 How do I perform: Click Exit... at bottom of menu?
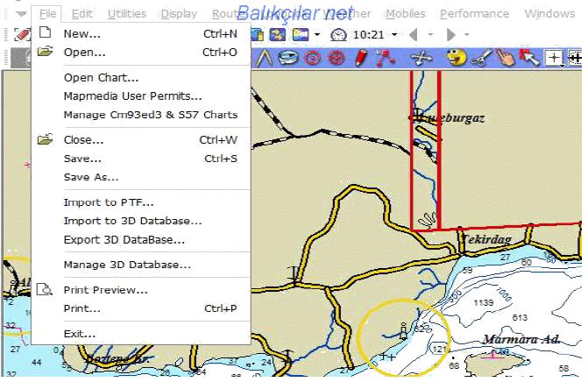pyautogui.click(x=80, y=333)
